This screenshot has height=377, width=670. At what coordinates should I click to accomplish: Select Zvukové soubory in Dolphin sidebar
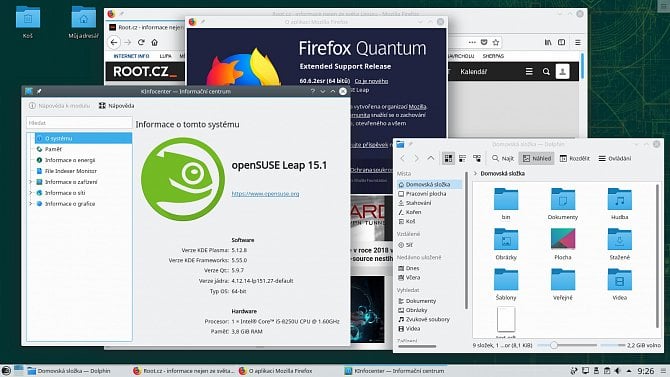424,319
